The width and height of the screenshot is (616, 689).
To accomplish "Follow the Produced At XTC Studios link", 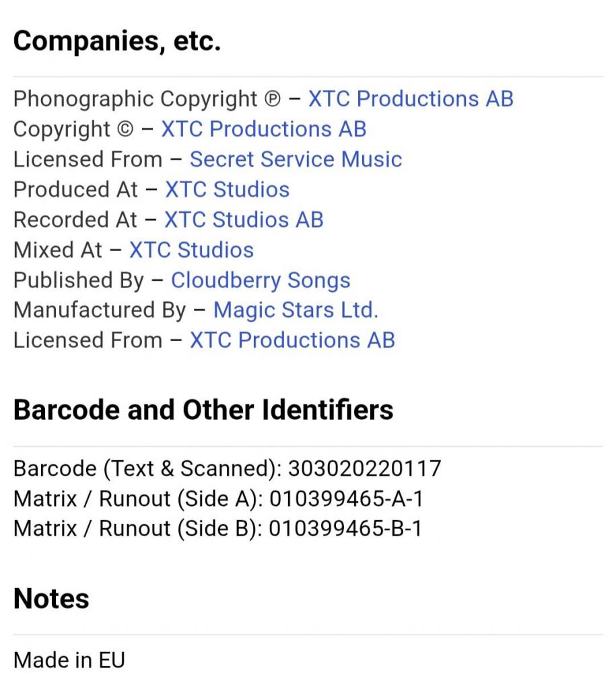I will coord(227,190).
